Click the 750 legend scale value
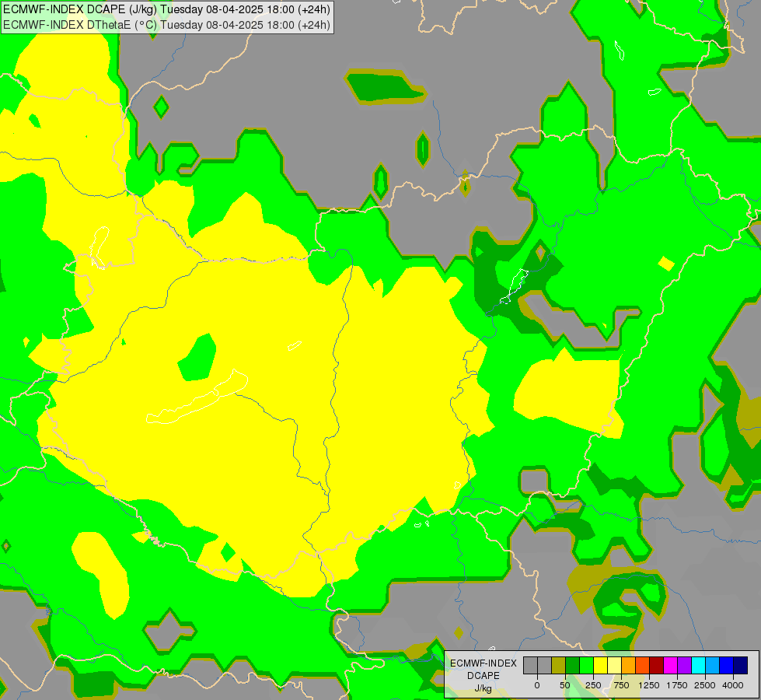The image size is (761, 700). pos(621,685)
